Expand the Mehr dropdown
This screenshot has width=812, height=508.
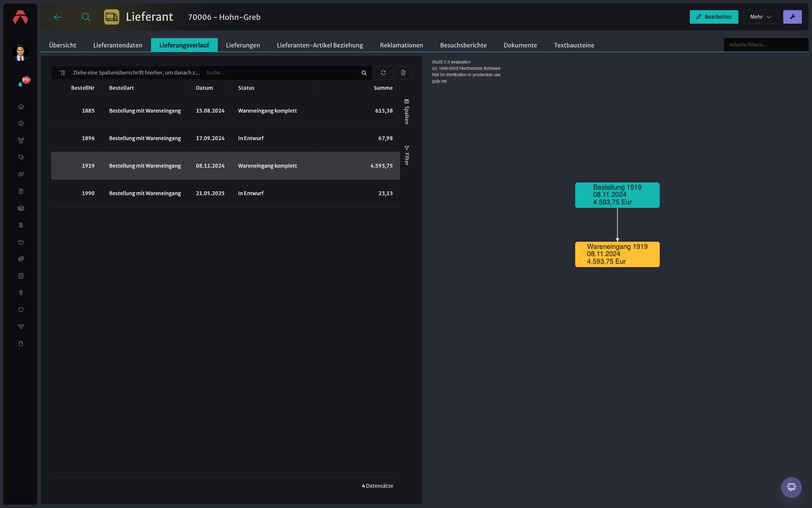760,17
